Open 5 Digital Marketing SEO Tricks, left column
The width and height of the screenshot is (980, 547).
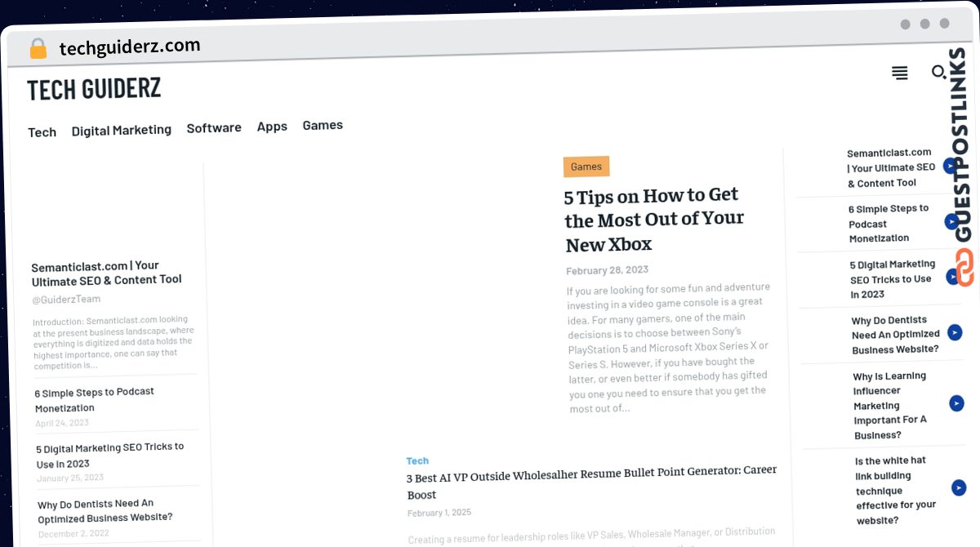coord(110,456)
